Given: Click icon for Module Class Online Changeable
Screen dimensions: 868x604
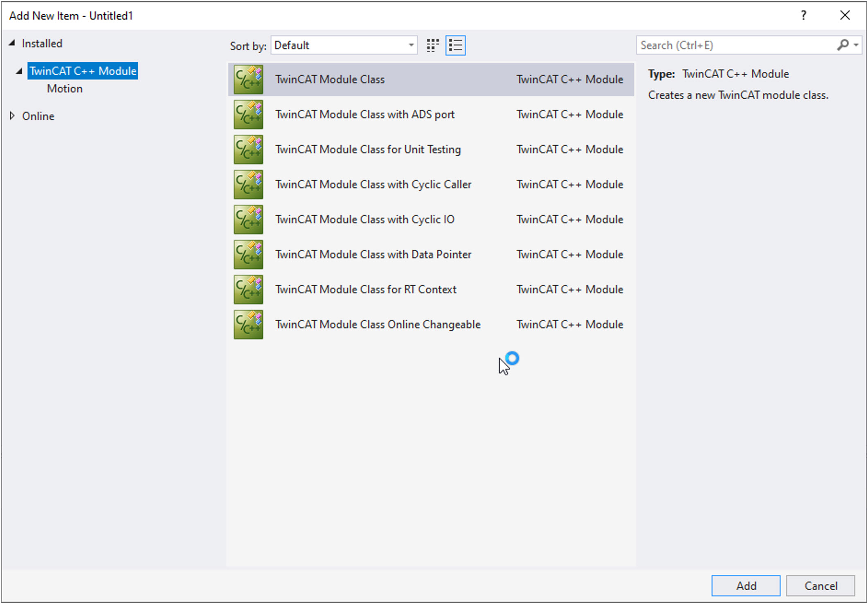Looking at the screenshot, I should tap(248, 325).
